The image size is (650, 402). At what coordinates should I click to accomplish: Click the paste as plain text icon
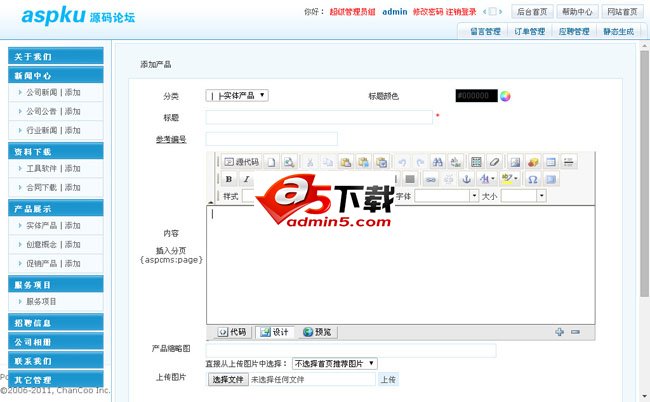click(364, 162)
